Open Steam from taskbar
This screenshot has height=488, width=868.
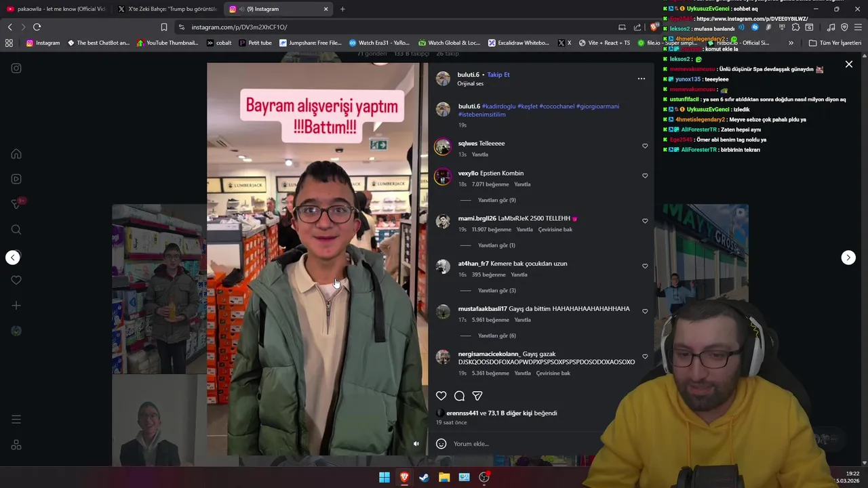[424, 477]
